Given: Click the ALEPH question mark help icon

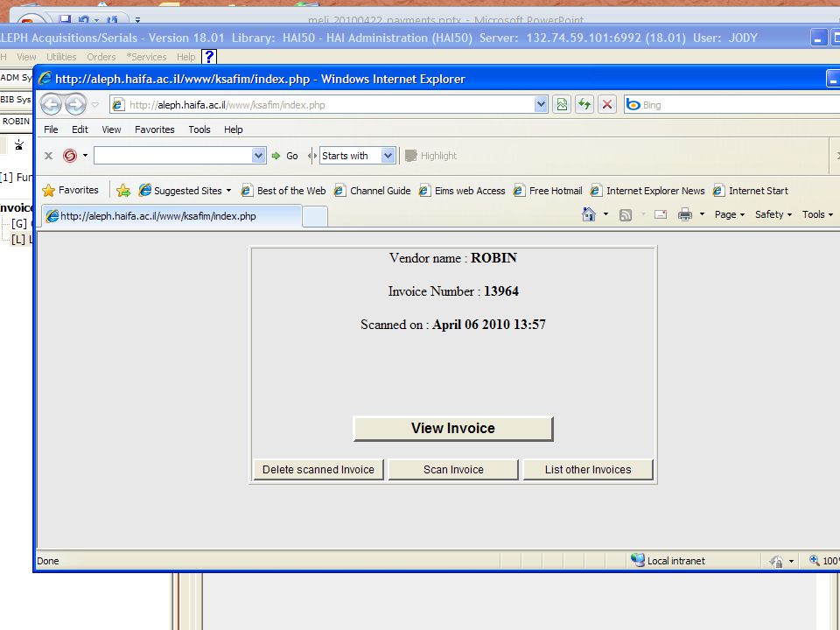Looking at the screenshot, I should [209, 56].
